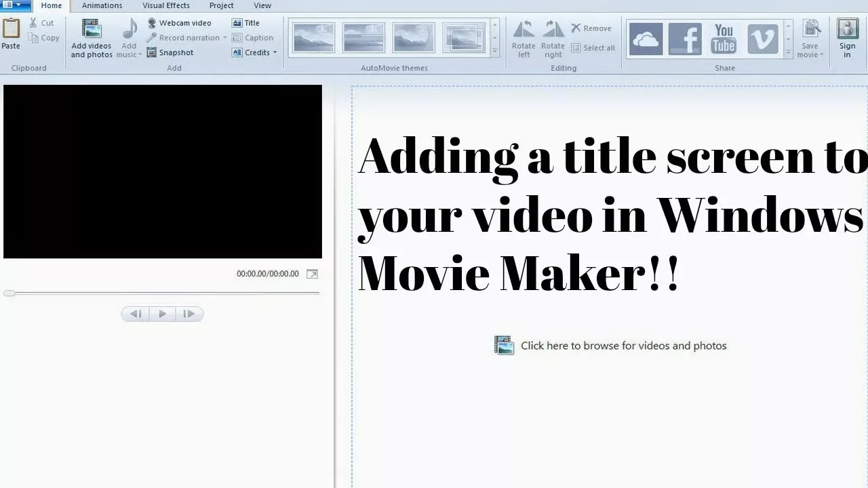
Task: Click the Cut scissors button
Action: point(41,23)
